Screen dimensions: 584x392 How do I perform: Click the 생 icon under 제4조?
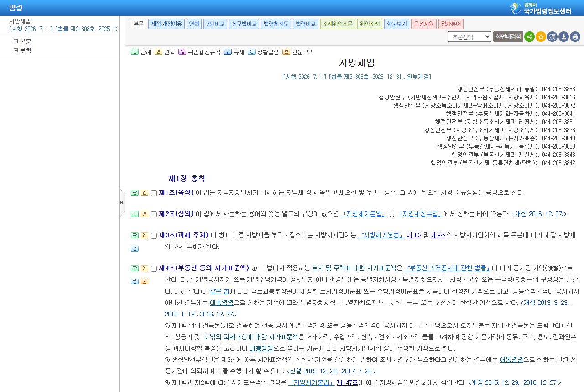135,281
